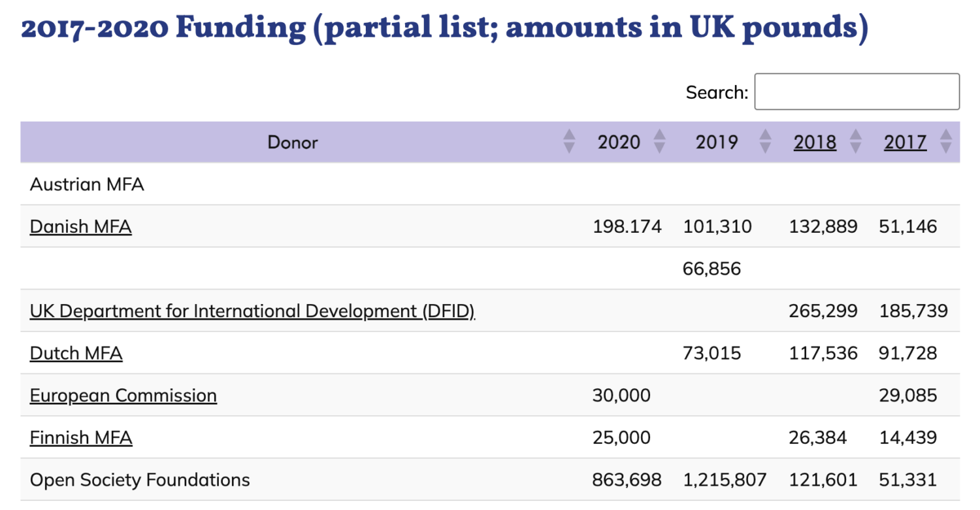The width and height of the screenshot is (980, 510).
Task: Click the 198.174 Danish MFA 2020 amount
Action: (627, 227)
